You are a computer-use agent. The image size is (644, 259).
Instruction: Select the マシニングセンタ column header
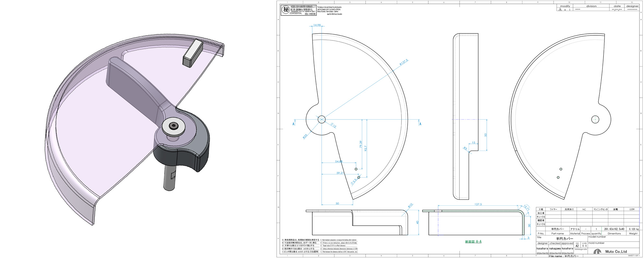click(x=601, y=209)
